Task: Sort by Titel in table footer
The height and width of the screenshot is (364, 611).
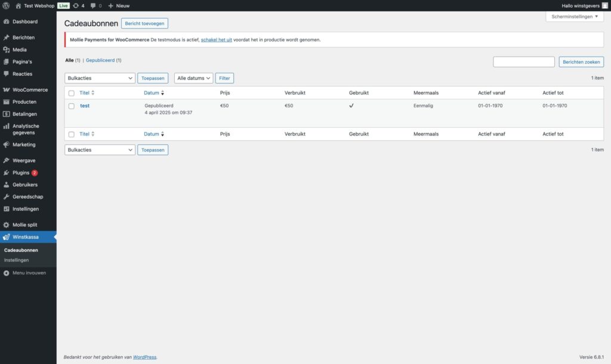Action: click(87, 134)
